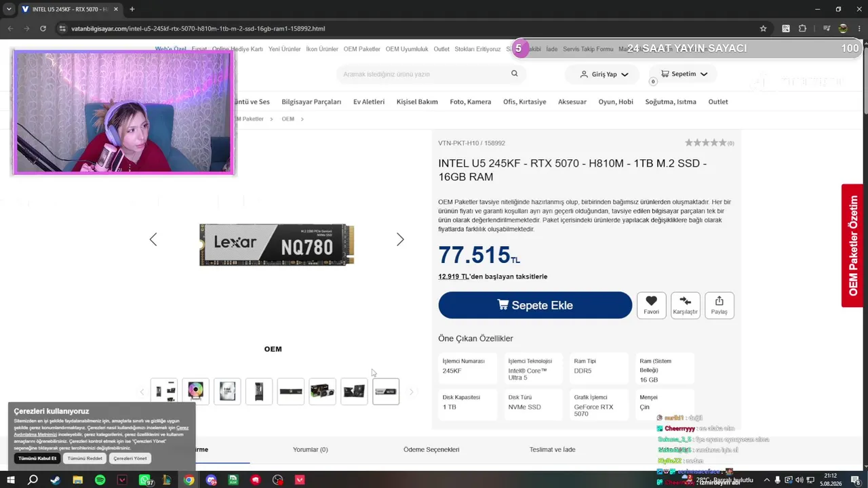This screenshot has height=488, width=868.
Task: Open the Ev Aletleri menu
Action: (x=369, y=102)
